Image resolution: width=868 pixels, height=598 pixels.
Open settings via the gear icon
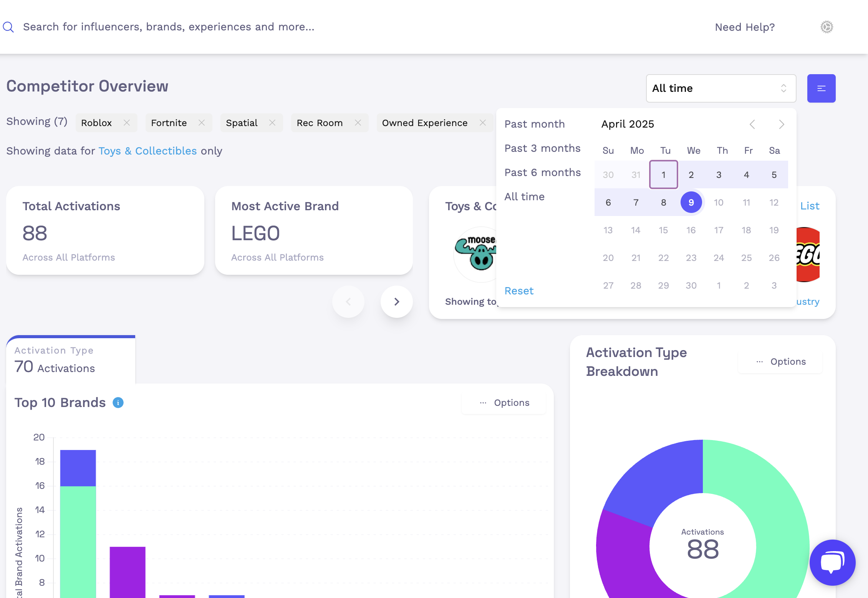827,27
